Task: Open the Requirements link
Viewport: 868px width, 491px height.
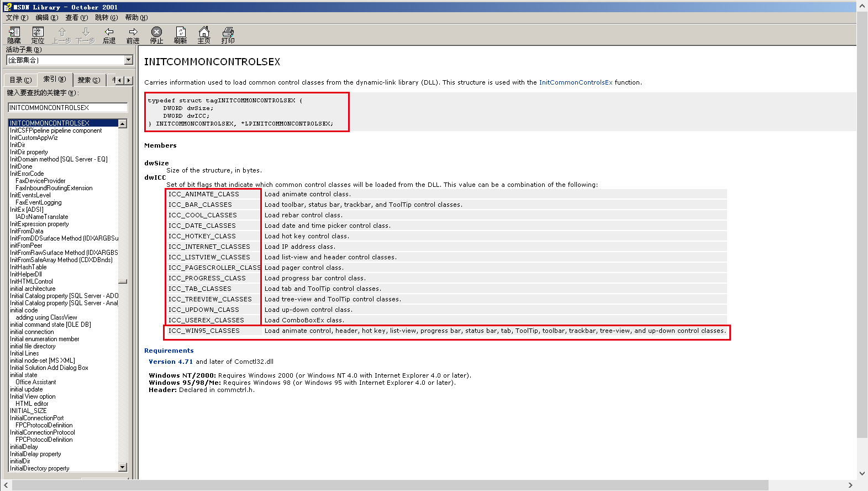Action: point(169,351)
